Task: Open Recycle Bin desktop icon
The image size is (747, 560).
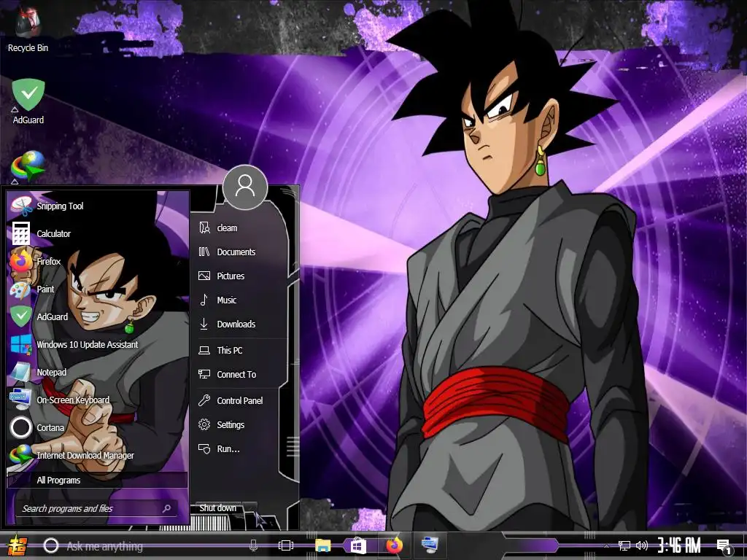Action: [x=28, y=29]
